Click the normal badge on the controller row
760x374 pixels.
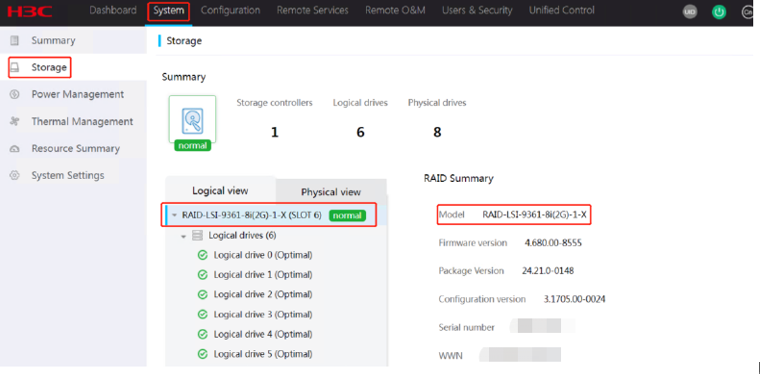[347, 216]
